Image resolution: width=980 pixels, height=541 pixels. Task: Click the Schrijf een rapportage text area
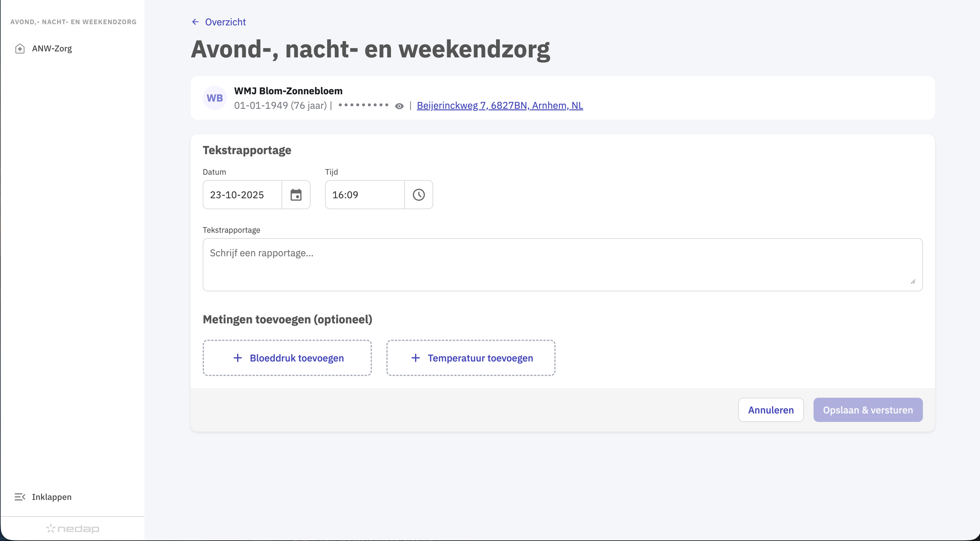click(x=562, y=264)
